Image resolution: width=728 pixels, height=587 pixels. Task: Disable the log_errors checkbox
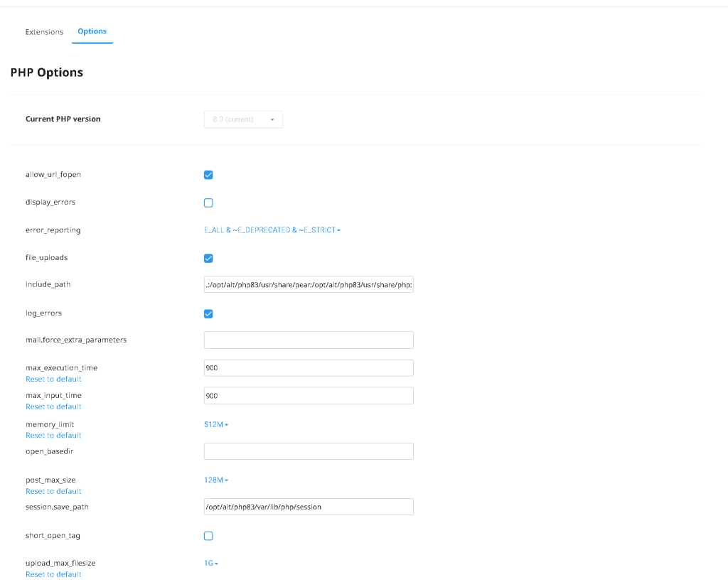point(208,313)
